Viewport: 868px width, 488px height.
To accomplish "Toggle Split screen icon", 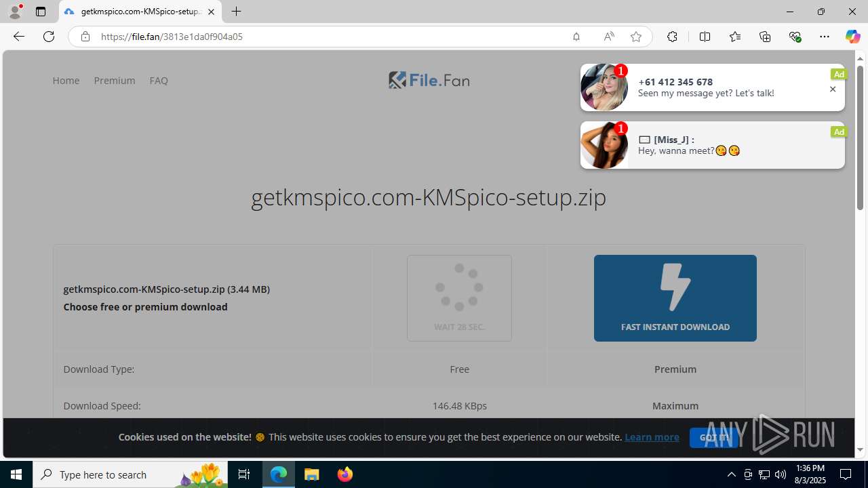I will click(705, 37).
